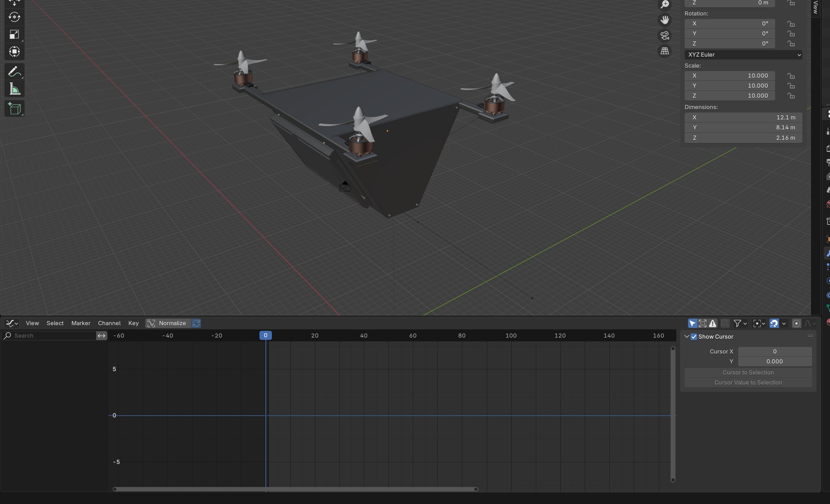Select the Add Cube tool
This screenshot has height=504, width=830.
(14, 109)
